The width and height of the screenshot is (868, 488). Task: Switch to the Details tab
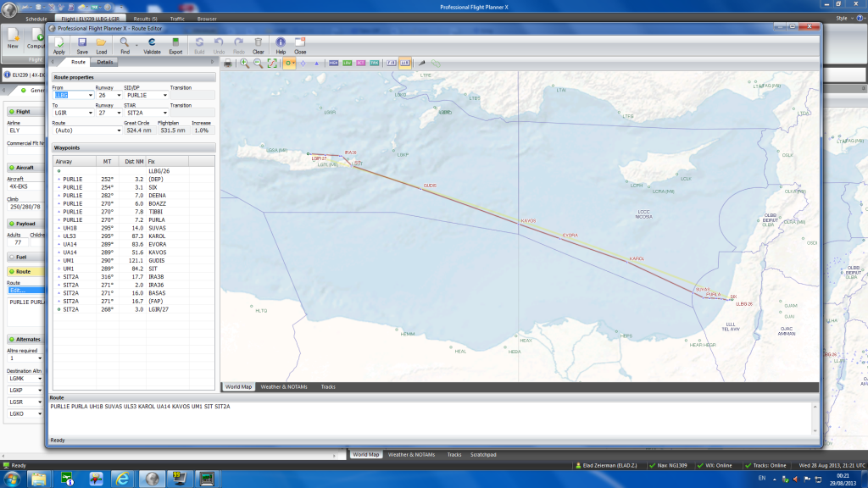pyautogui.click(x=103, y=61)
